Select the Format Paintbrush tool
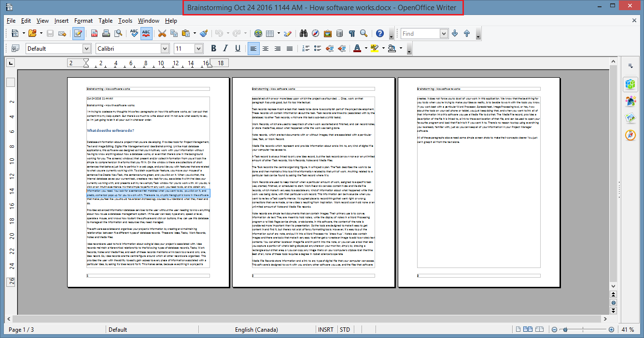Screen dimensions: 644x338 point(203,34)
